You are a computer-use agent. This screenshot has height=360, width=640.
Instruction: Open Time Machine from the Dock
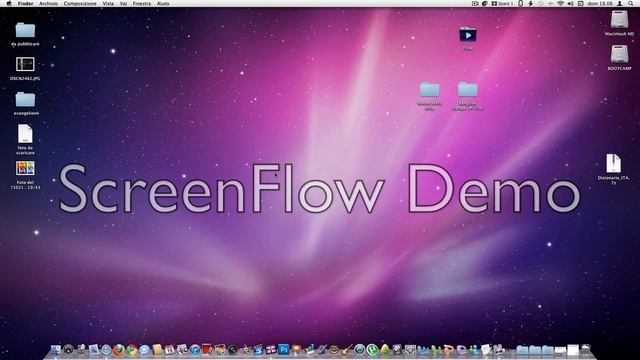click(359, 349)
